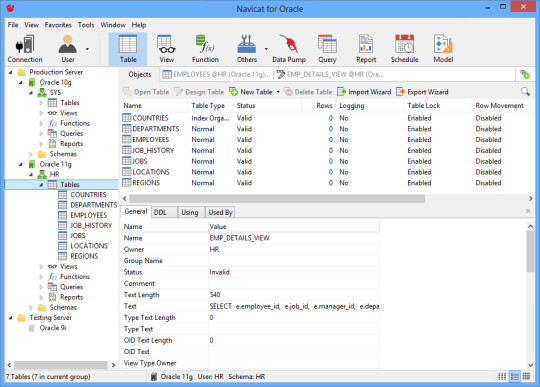Click the green add-tab icon beside Objects
The height and width of the screenshot is (387, 540).
click(525, 74)
